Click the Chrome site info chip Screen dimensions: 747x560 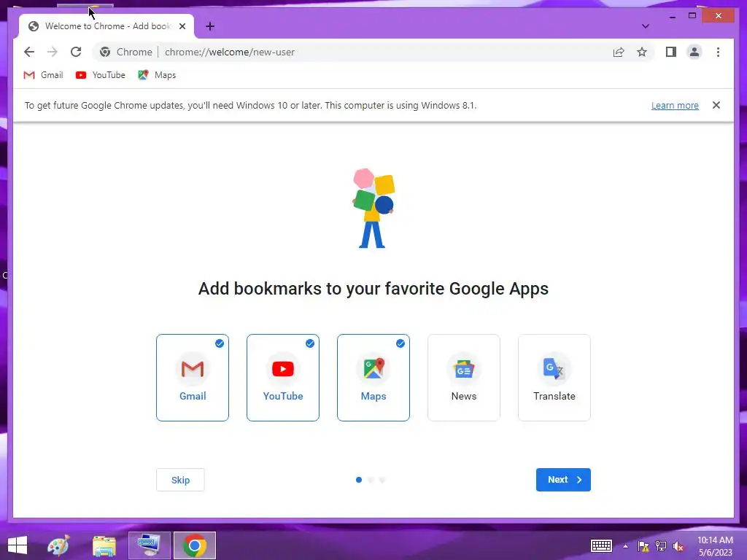click(x=126, y=52)
